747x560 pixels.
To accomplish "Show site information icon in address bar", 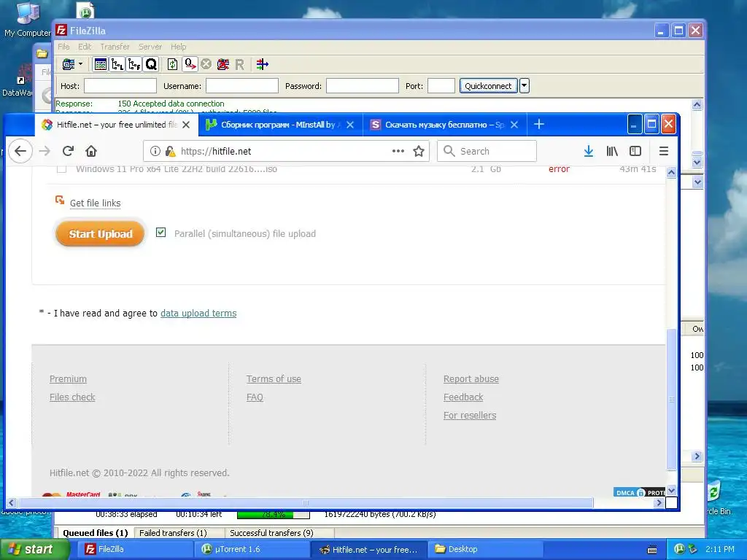I will coord(155,151).
